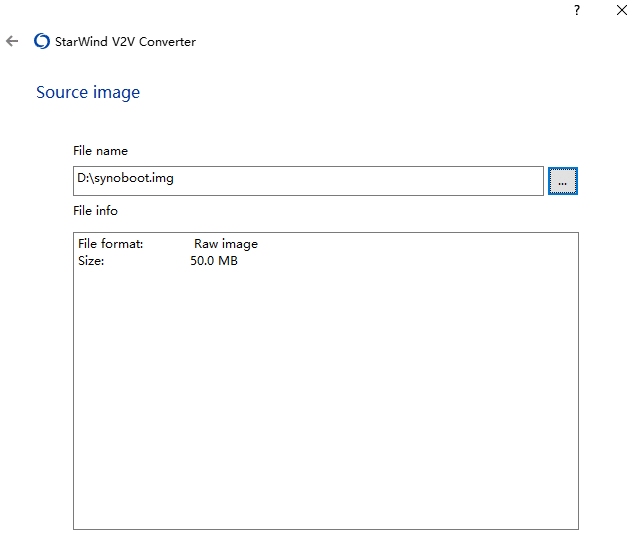Click the bottom edge of File info panel
The width and height of the screenshot is (643, 560).
point(325,528)
